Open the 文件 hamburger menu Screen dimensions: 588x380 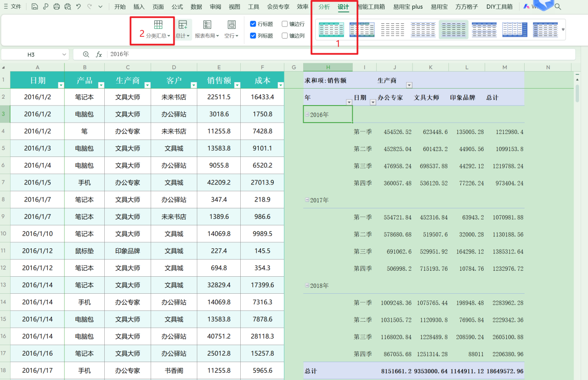click(12, 6)
